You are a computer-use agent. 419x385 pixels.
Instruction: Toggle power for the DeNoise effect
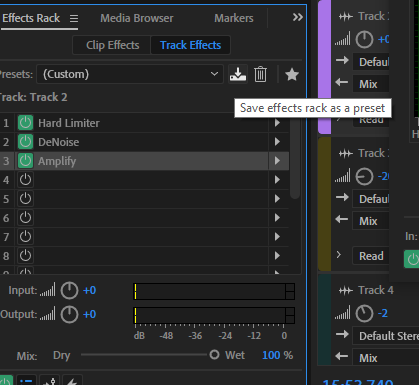25,142
